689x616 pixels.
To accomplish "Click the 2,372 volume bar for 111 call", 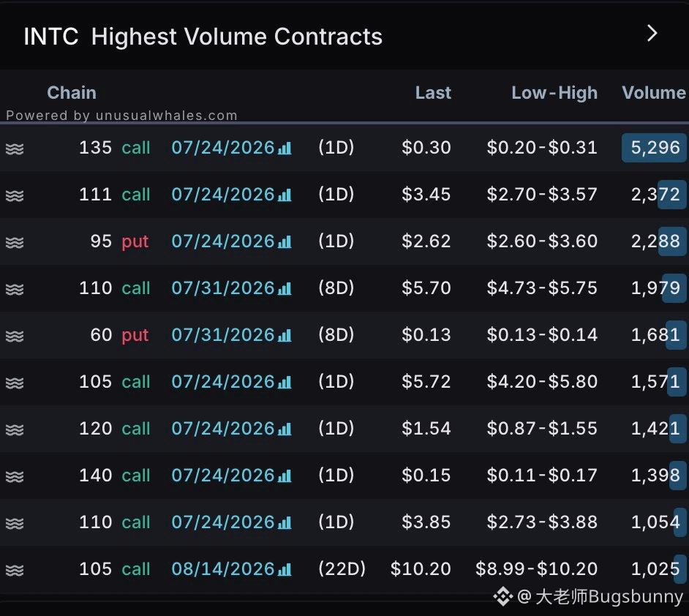I will click(x=672, y=195).
